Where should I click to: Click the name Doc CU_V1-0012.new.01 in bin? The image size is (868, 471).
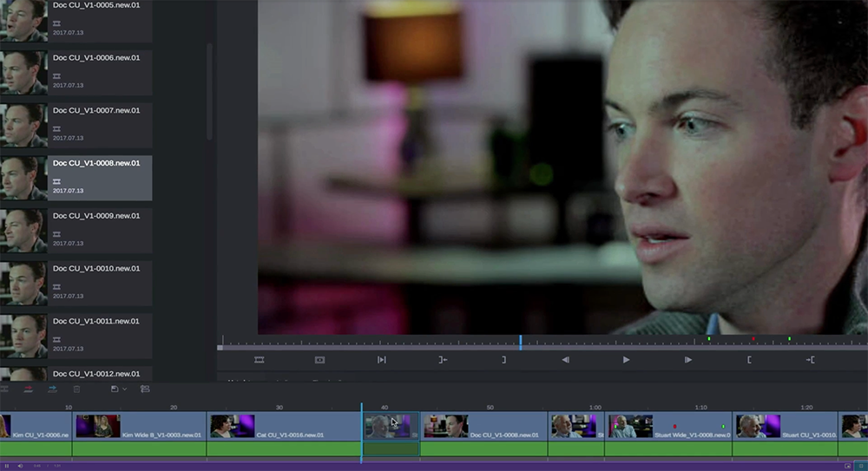click(96, 374)
